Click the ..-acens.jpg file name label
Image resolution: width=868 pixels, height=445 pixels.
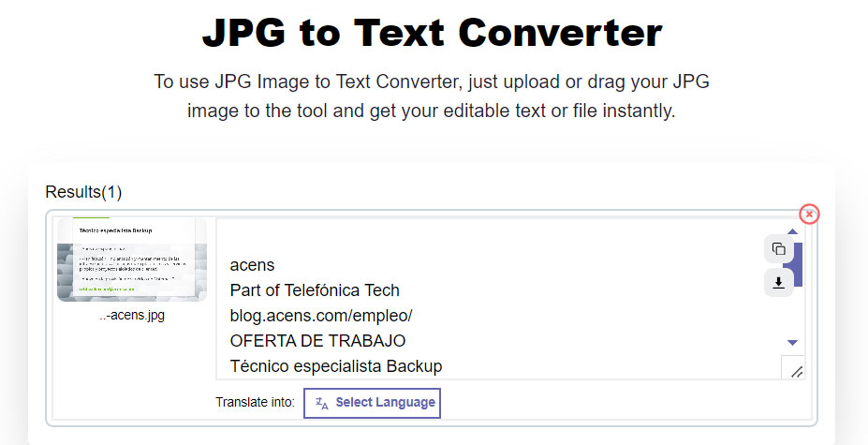coord(132,316)
